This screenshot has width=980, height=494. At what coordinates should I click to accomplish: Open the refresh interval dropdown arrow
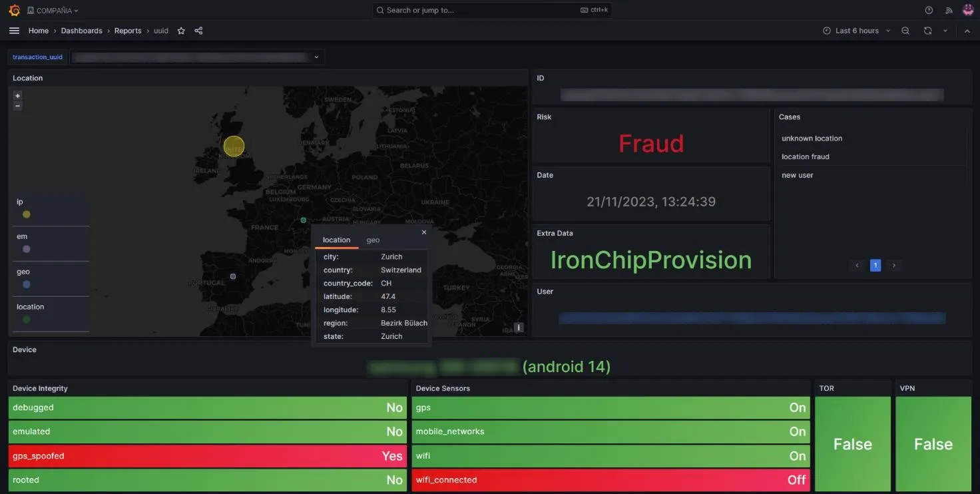945,31
